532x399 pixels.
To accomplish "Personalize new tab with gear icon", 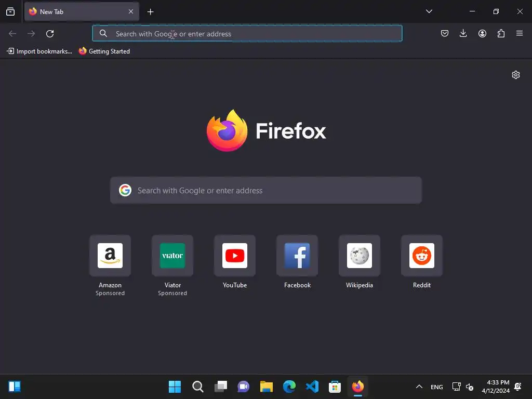I will click(516, 75).
